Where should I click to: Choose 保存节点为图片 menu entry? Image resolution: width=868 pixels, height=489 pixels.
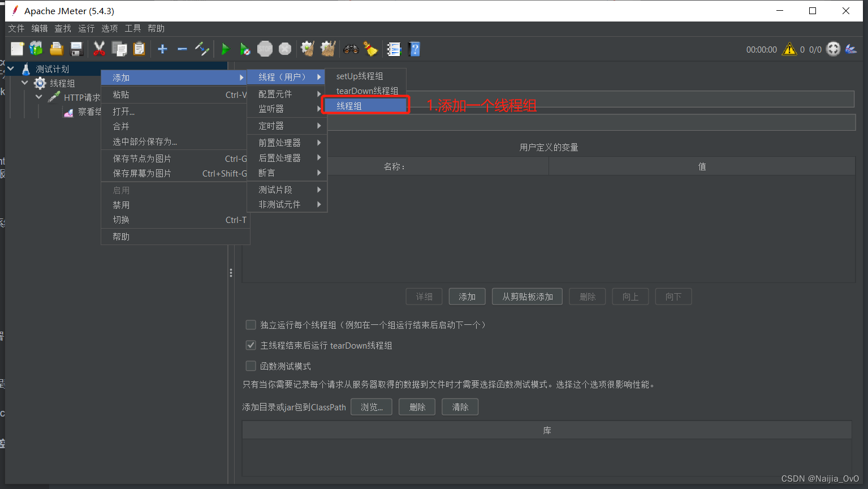click(x=174, y=158)
